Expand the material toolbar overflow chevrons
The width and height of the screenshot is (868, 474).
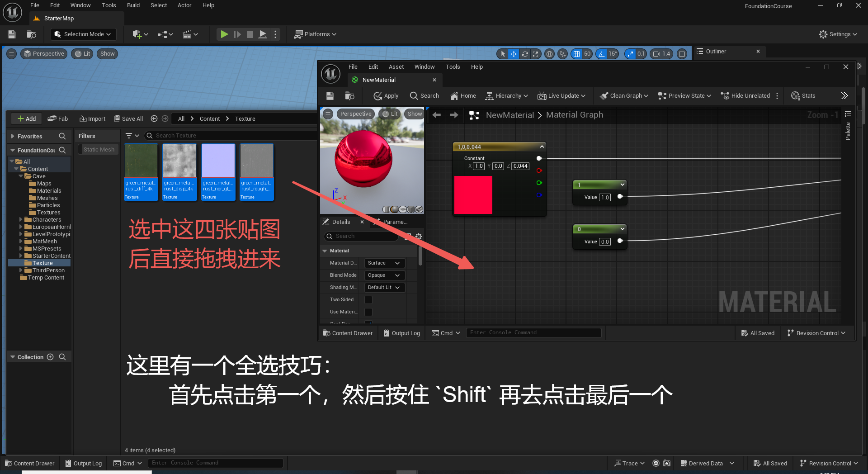click(x=844, y=96)
